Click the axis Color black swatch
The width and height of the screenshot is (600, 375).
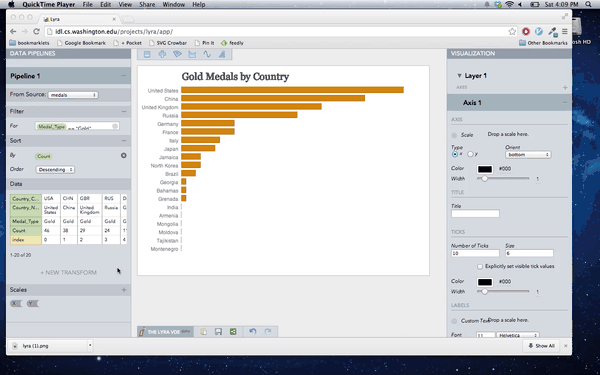pyautogui.click(x=485, y=169)
